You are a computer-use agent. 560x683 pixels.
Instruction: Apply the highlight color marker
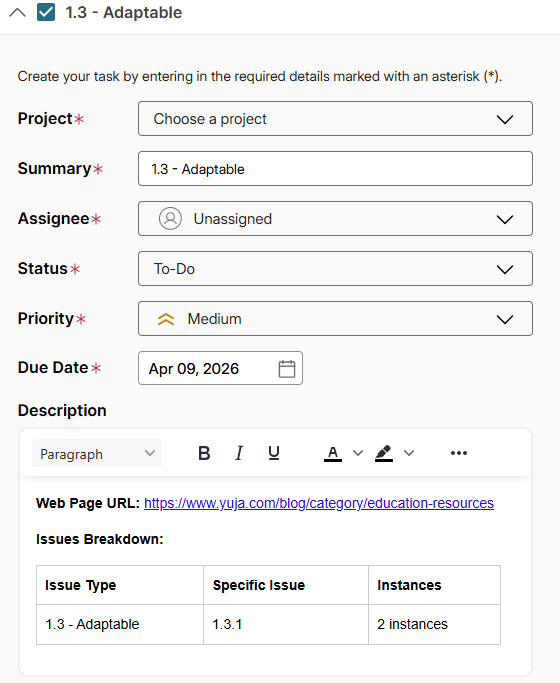[384, 453]
